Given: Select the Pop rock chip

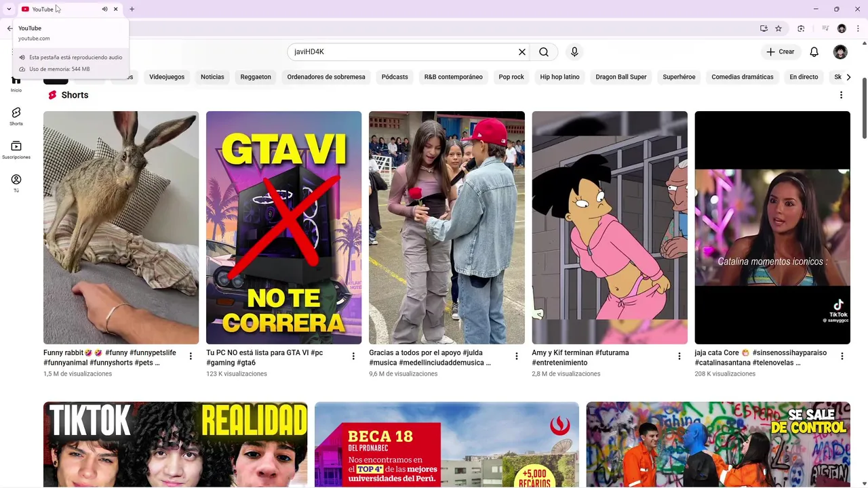Looking at the screenshot, I should (x=511, y=77).
